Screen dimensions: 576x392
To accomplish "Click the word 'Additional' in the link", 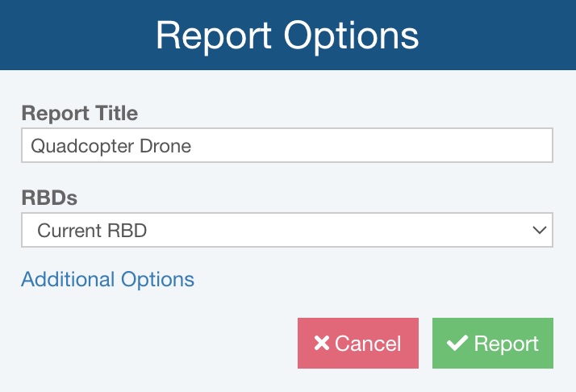I will pyautogui.click(x=68, y=279).
